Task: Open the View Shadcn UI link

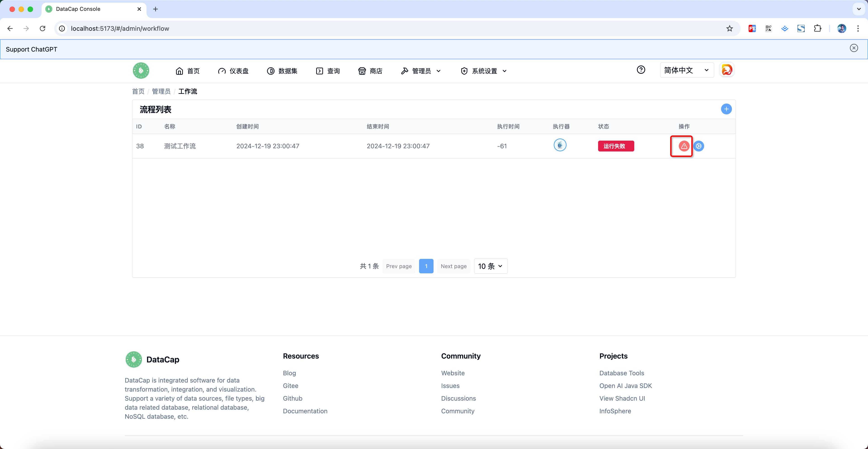Action: click(x=622, y=398)
